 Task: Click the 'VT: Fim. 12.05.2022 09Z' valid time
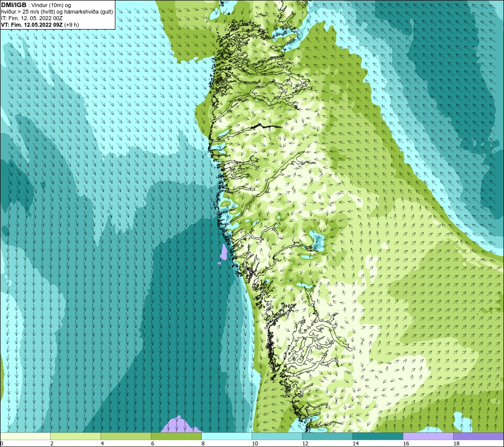point(32,25)
